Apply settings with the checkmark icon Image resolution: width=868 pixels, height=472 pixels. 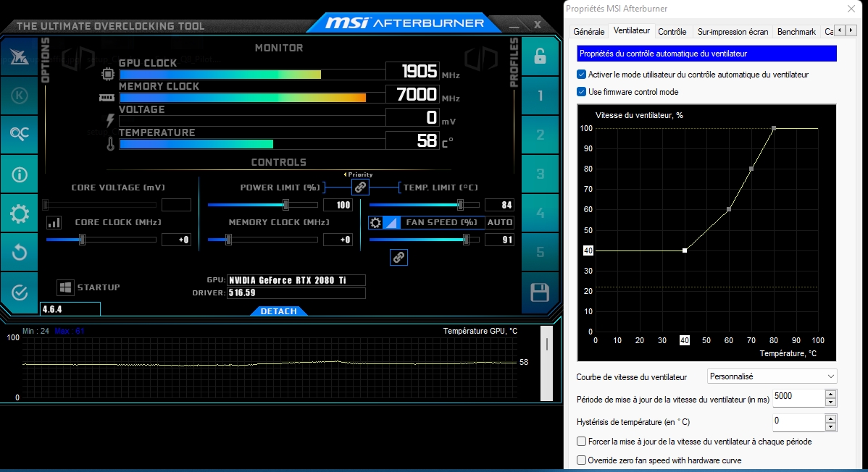coord(20,292)
